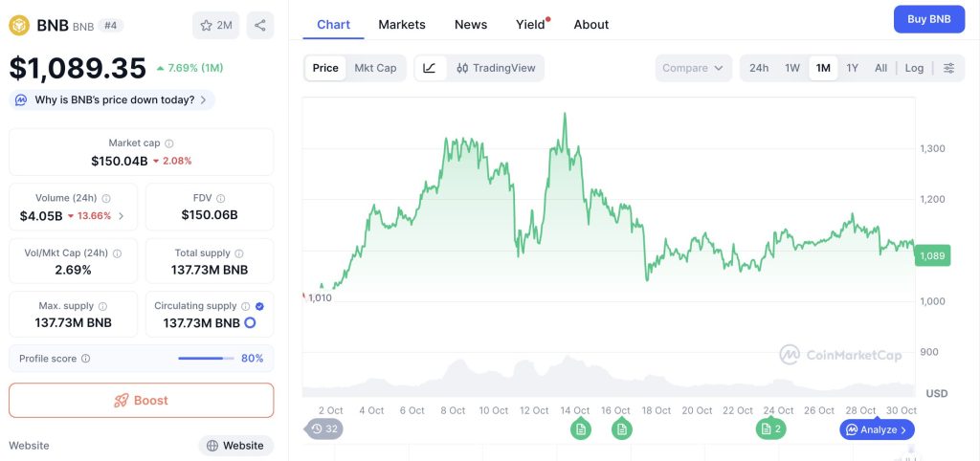Screen dimensions: 980x461
Task: Click the circulating supply verified badge
Action: (x=260, y=306)
